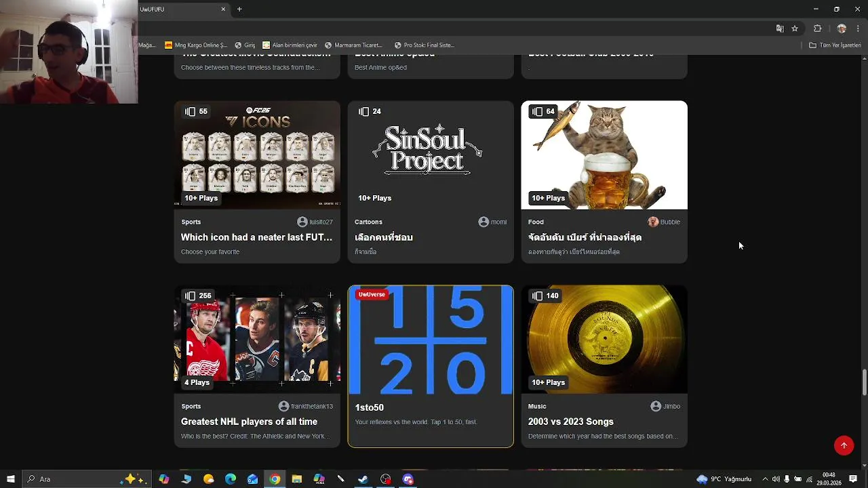Screen dimensions: 868x488
Task: Open the SinSoul Project thumbnail
Action: tap(431, 155)
